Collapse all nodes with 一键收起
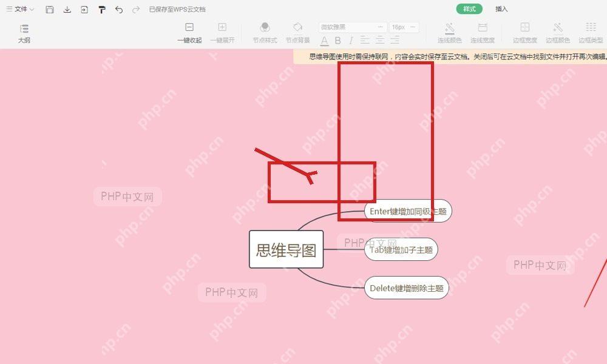This screenshot has width=607, height=364. 189,33
